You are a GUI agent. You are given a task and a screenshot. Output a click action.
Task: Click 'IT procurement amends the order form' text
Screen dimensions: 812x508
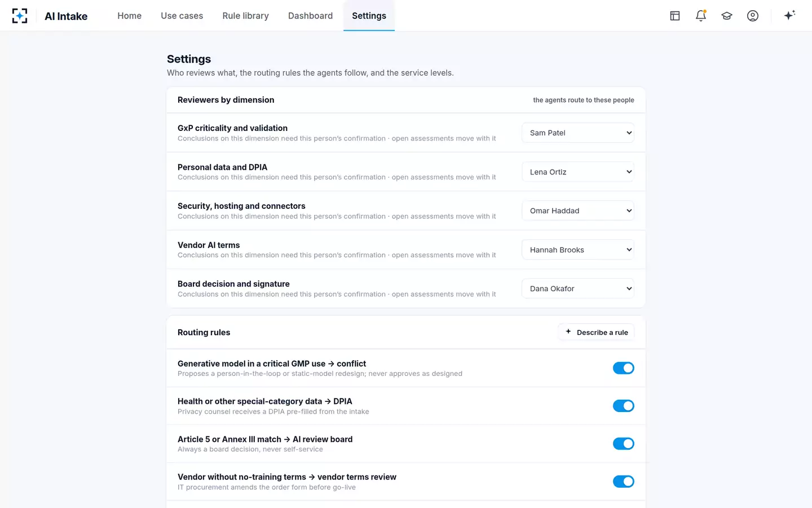(x=267, y=487)
